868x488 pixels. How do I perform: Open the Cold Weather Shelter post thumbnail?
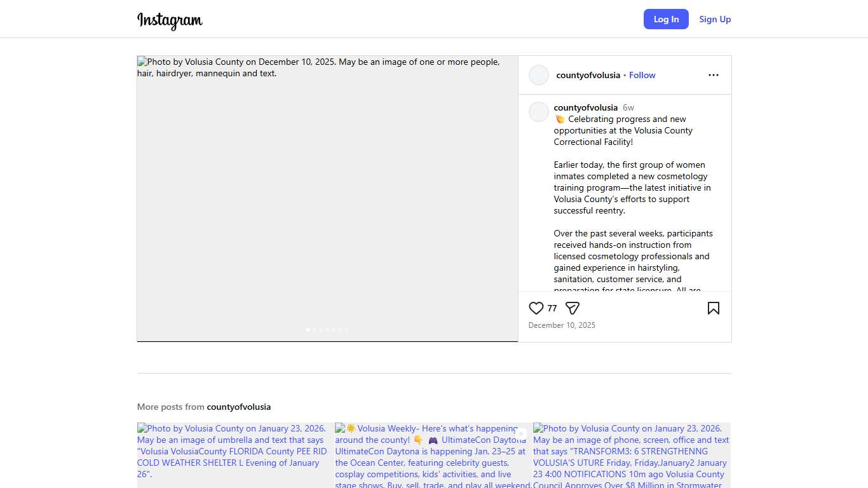235,455
